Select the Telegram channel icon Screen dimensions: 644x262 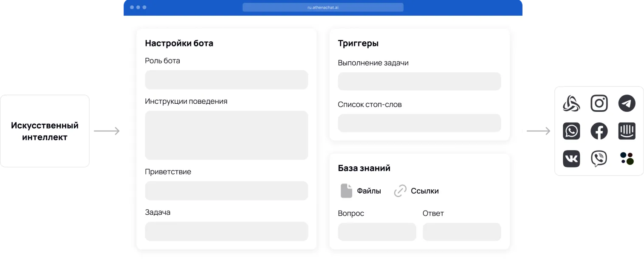(627, 103)
